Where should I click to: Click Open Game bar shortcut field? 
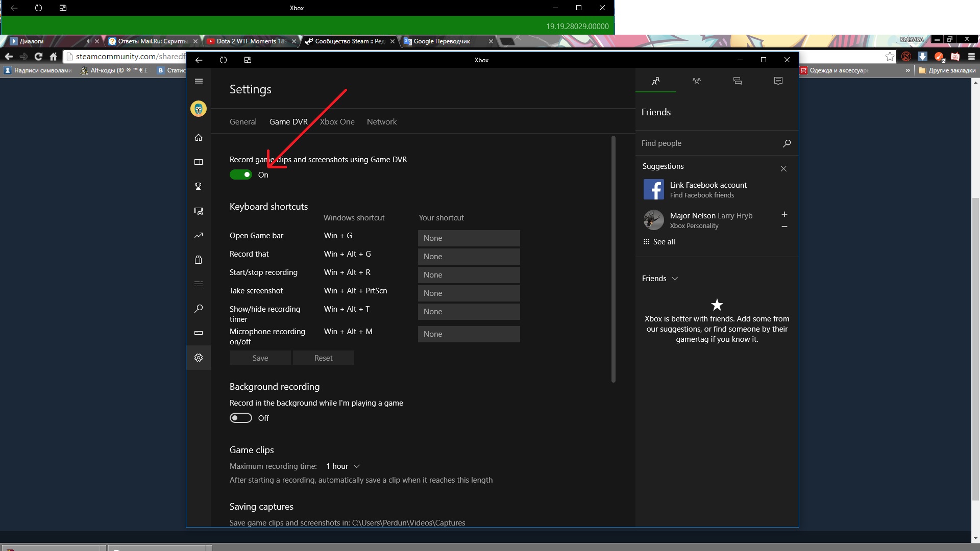coord(469,238)
